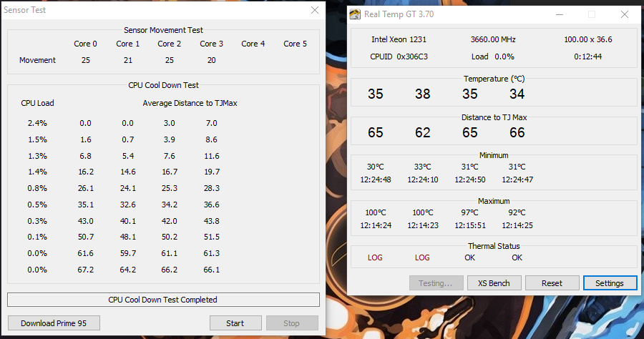Click the 33°C minimum temperature
The width and height of the screenshot is (644, 339).
pos(423,167)
